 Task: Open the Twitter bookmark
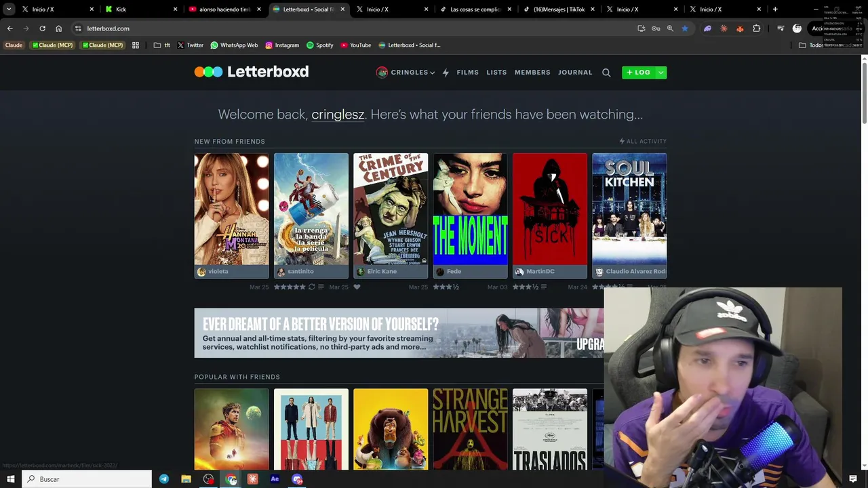coord(190,45)
